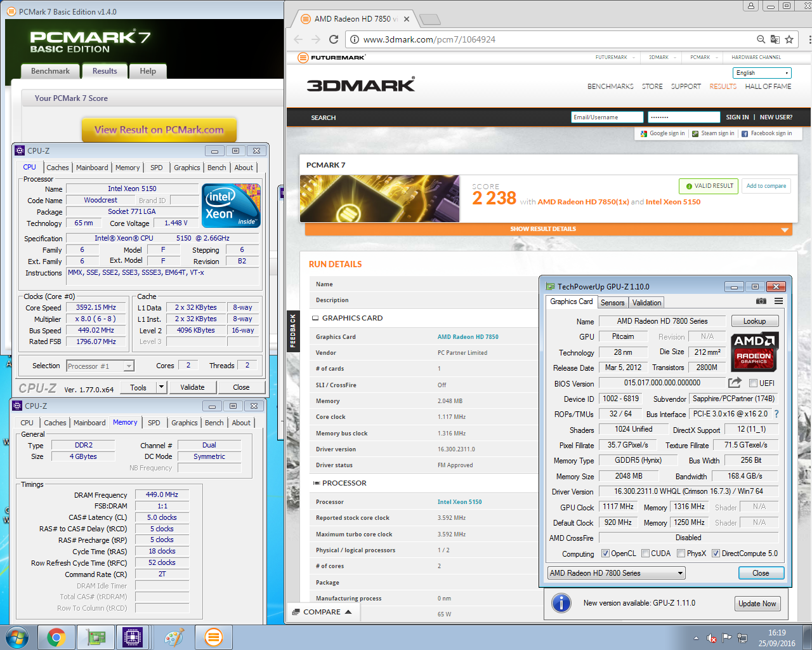This screenshot has width=812, height=650.
Task: Click the taskbar clock showing 16:19
Action: pos(777,633)
